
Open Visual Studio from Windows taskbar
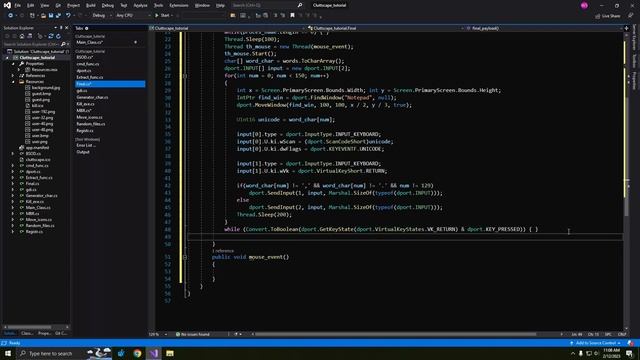(x=154, y=353)
